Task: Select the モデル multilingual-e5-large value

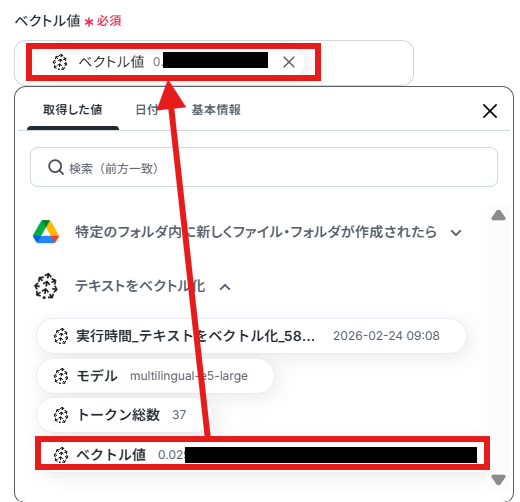Action: 155,376
